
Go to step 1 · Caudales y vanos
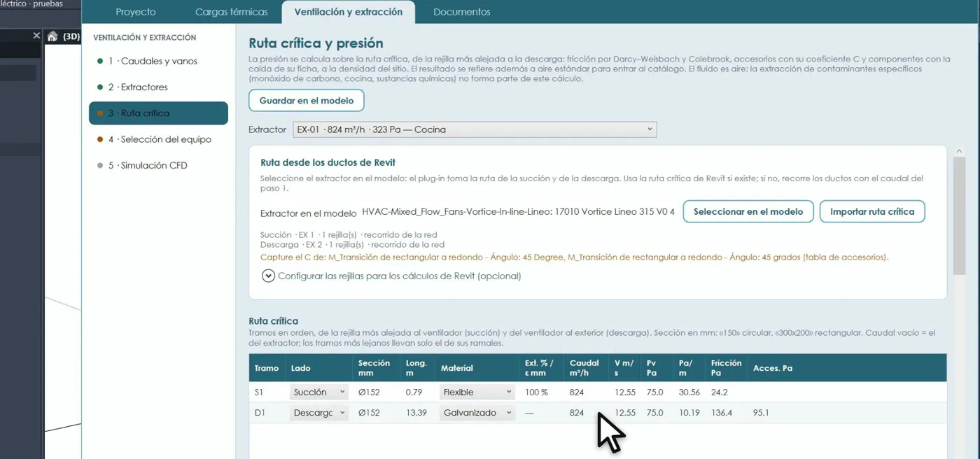158,61
